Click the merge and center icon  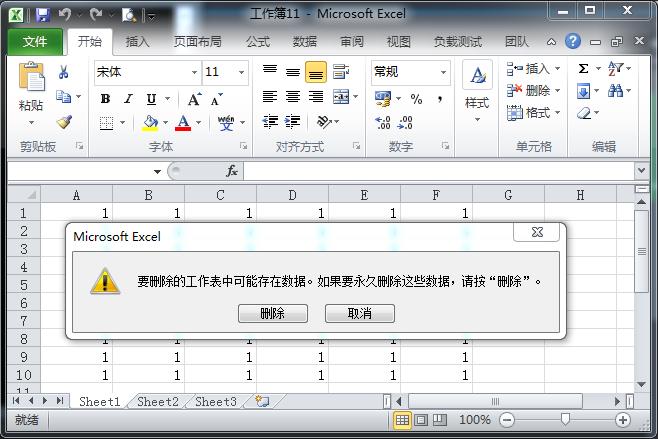(341, 97)
